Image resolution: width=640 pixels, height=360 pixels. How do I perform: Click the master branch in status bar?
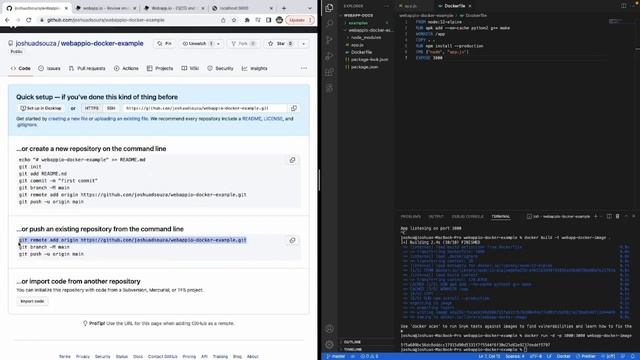(336, 356)
